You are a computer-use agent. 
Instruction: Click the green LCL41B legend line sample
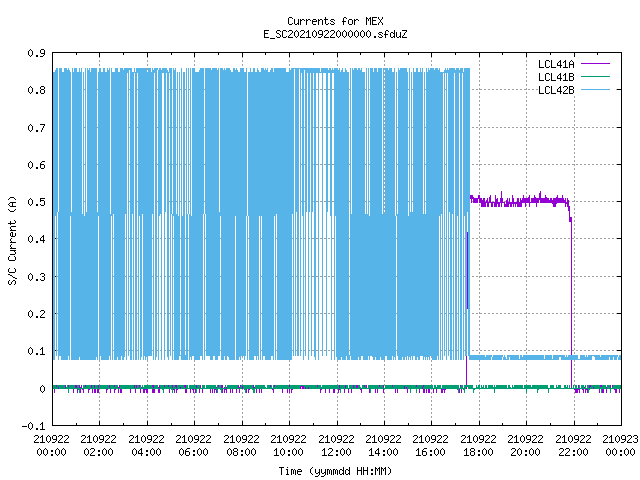(x=595, y=76)
